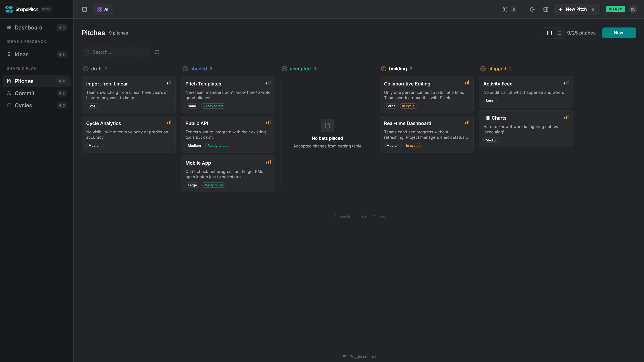Click the GO PRO button
644x362 pixels.
(615, 9)
